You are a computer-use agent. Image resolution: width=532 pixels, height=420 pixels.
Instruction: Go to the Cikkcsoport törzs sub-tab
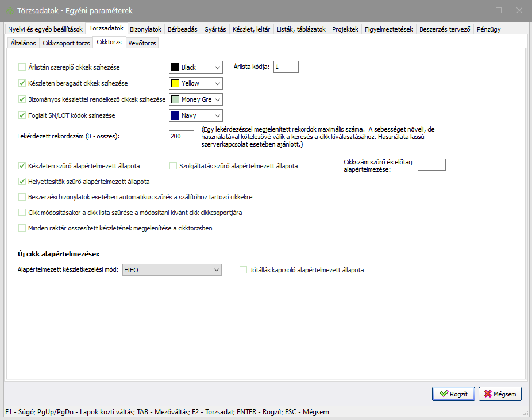pos(66,43)
